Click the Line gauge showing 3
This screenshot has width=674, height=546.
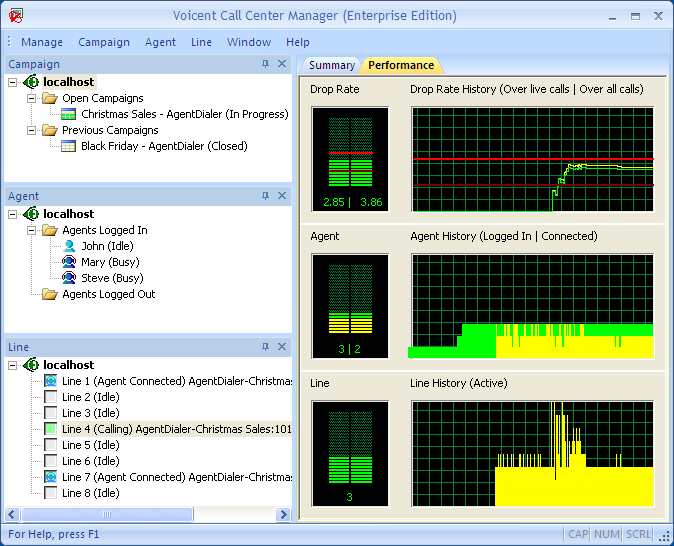point(350,454)
